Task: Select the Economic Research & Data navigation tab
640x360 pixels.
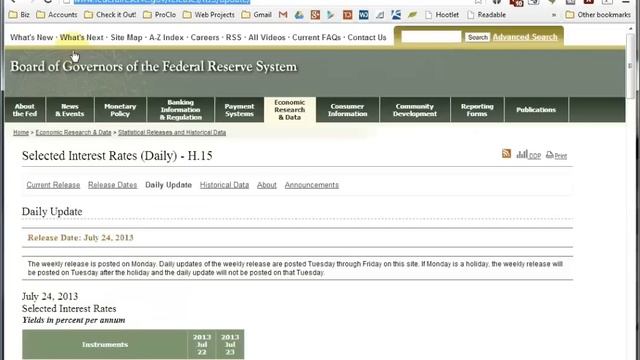Action: tap(290, 110)
